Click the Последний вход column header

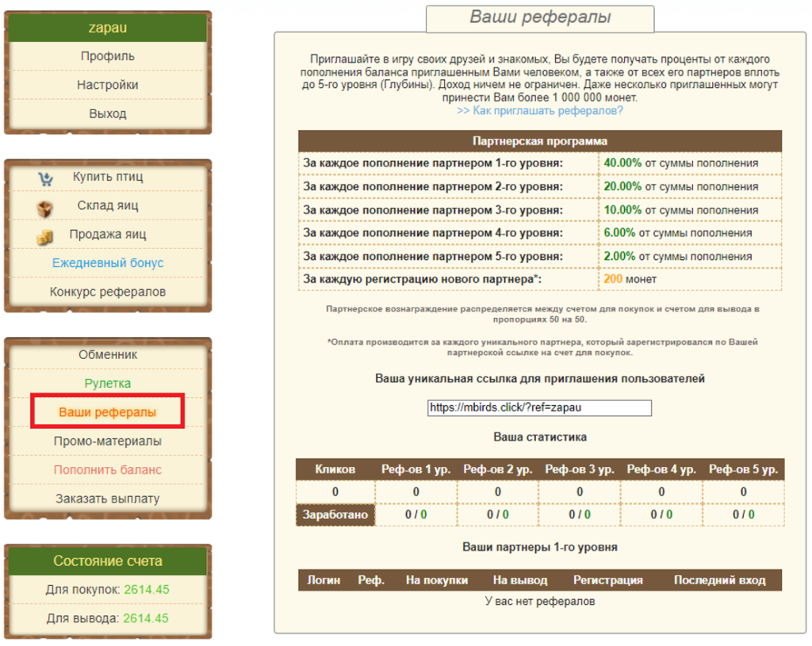click(720, 580)
